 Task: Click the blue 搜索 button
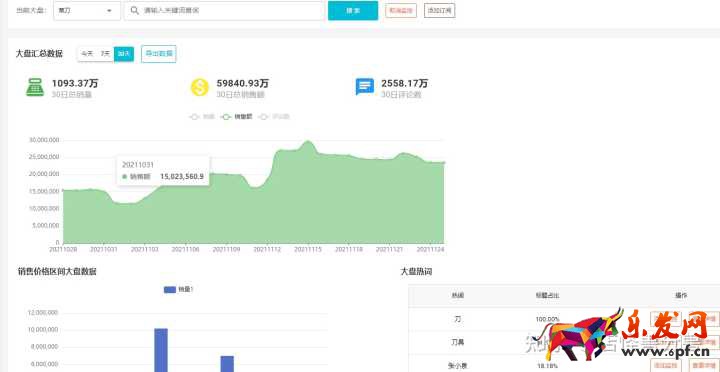[x=353, y=11]
